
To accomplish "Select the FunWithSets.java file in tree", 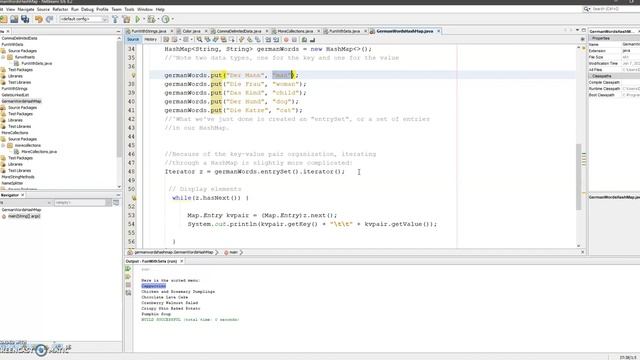I will coord(36,63).
